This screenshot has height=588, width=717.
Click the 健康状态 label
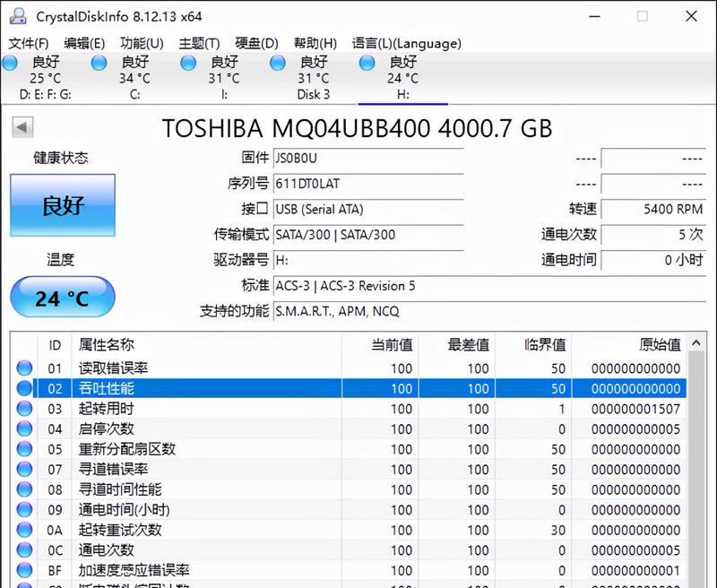click(x=60, y=158)
